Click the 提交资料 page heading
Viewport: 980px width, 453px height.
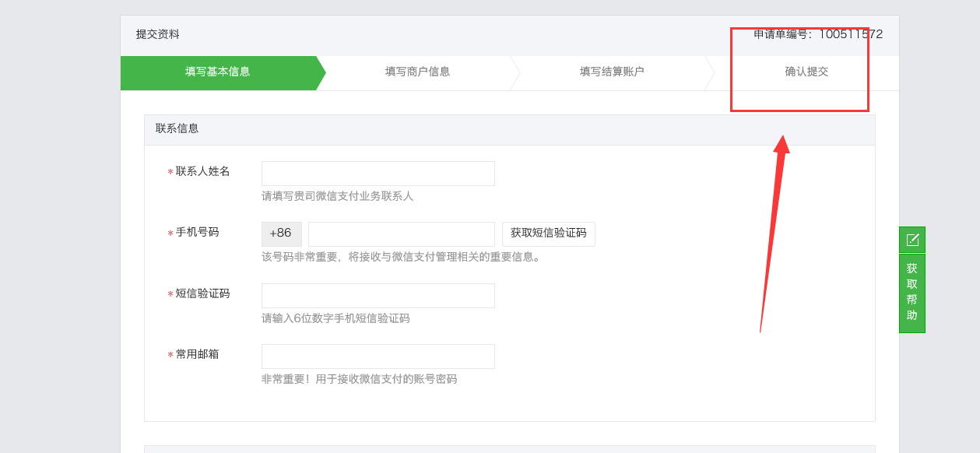pos(158,34)
